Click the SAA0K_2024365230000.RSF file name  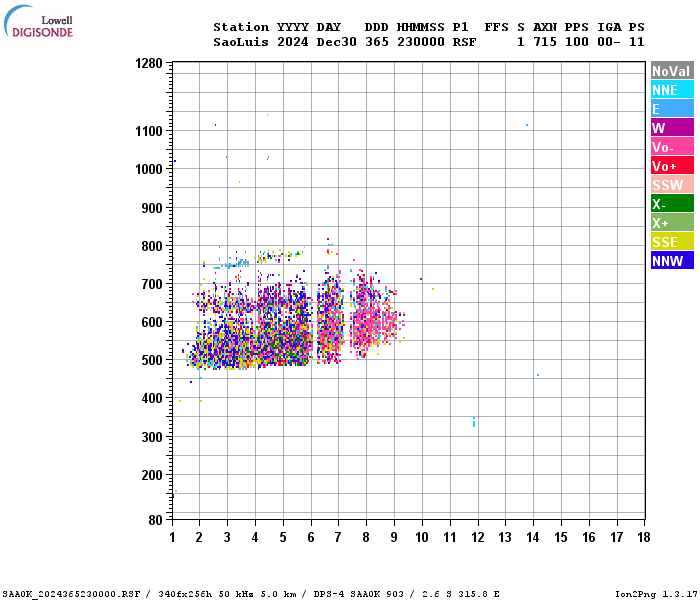[72, 594]
